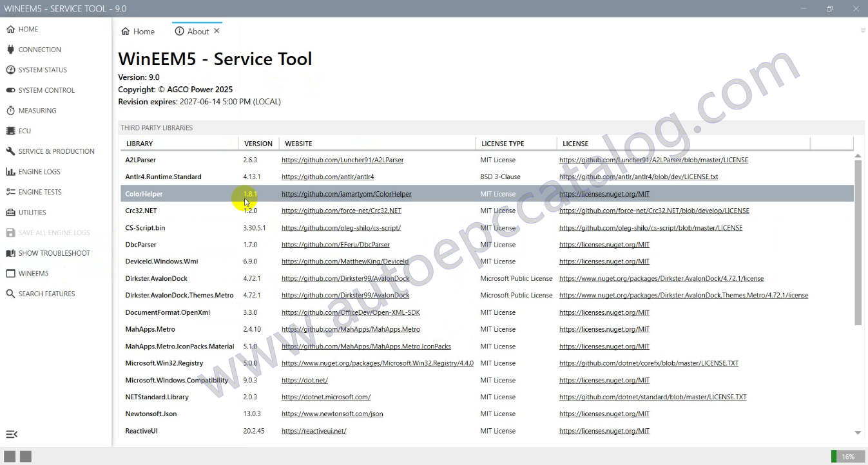Open corefx LICENSE.TXT link
The image size is (868, 465).
tap(649, 363)
